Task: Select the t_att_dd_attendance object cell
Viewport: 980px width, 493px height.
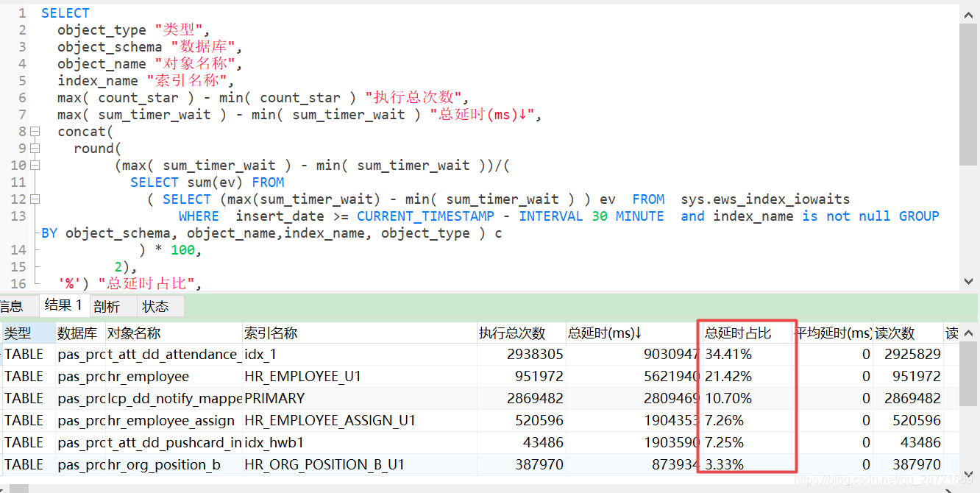Action: click(174, 355)
